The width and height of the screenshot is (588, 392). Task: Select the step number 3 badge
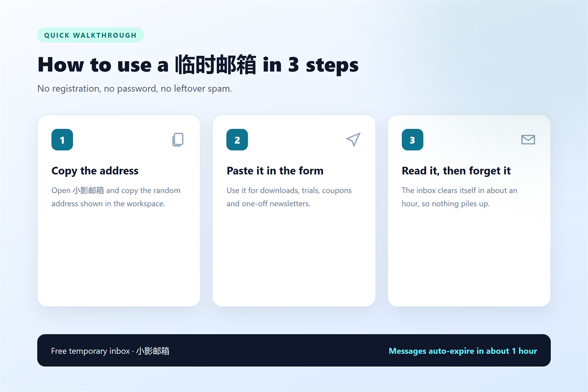click(413, 140)
